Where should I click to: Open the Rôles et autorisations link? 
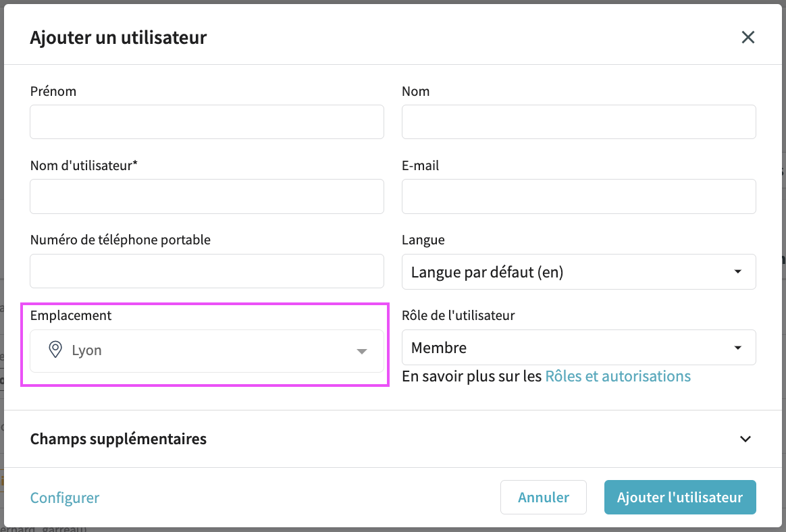[x=617, y=376]
